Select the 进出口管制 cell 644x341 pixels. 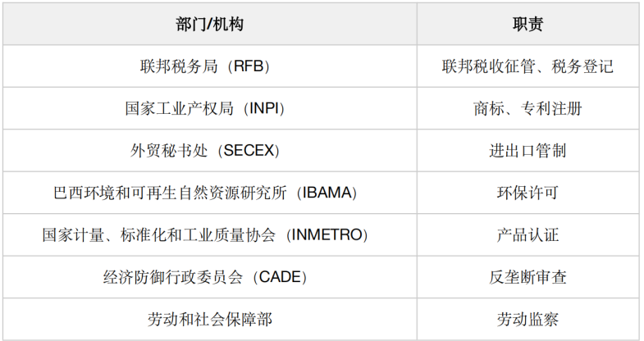[x=528, y=151]
